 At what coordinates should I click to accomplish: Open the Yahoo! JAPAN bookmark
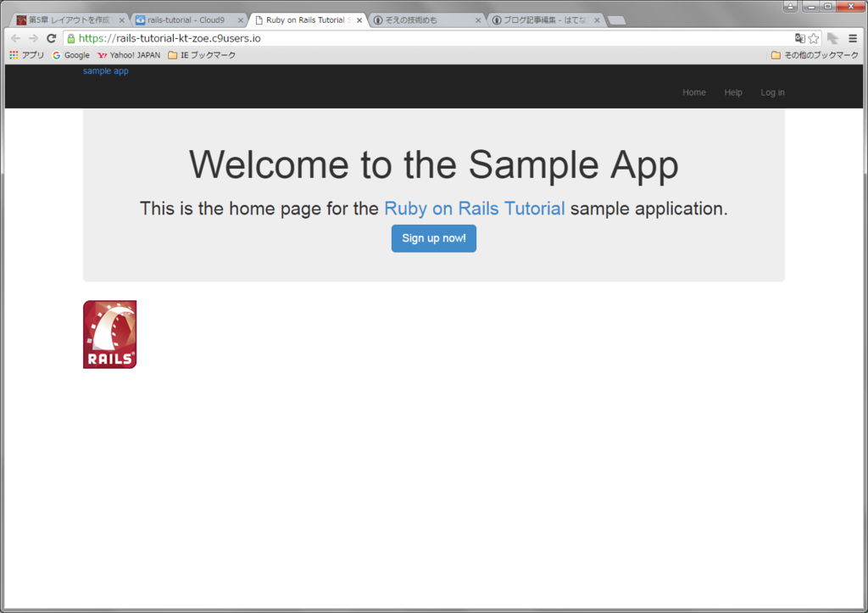point(129,55)
